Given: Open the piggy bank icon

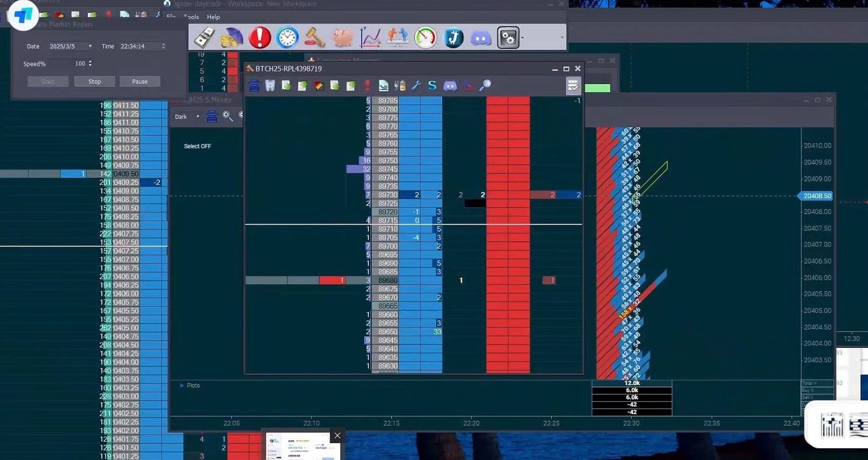Looking at the screenshot, I should pos(343,38).
